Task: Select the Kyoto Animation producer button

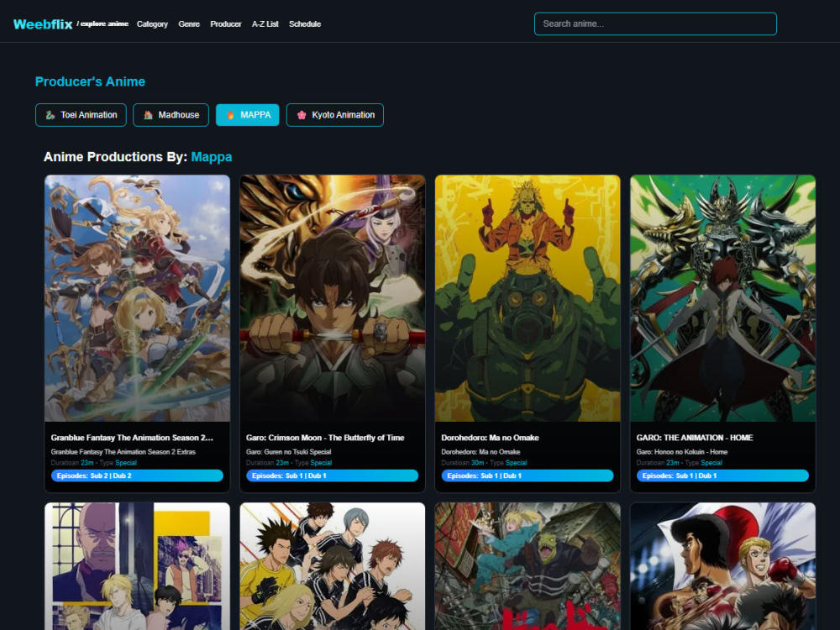Action: point(335,115)
